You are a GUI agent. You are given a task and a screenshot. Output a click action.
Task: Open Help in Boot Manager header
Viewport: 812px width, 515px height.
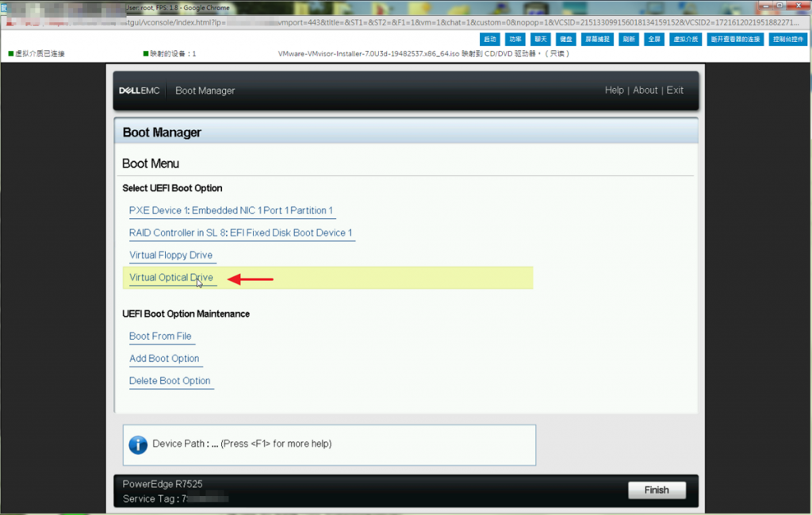pyautogui.click(x=615, y=90)
